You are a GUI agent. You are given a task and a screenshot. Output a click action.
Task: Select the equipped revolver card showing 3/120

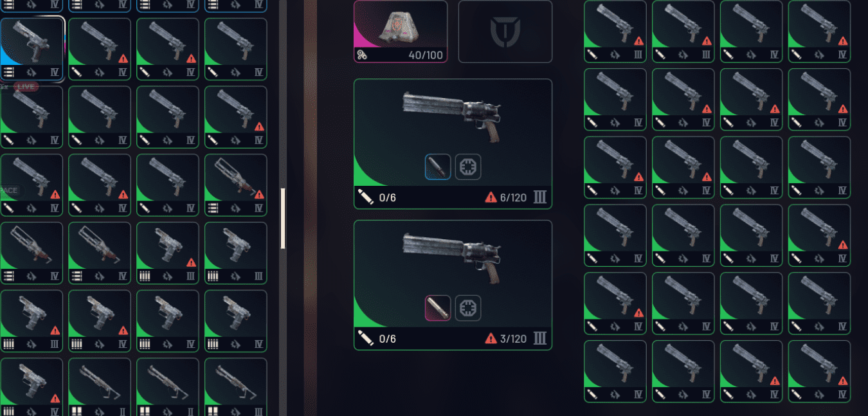point(453,285)
